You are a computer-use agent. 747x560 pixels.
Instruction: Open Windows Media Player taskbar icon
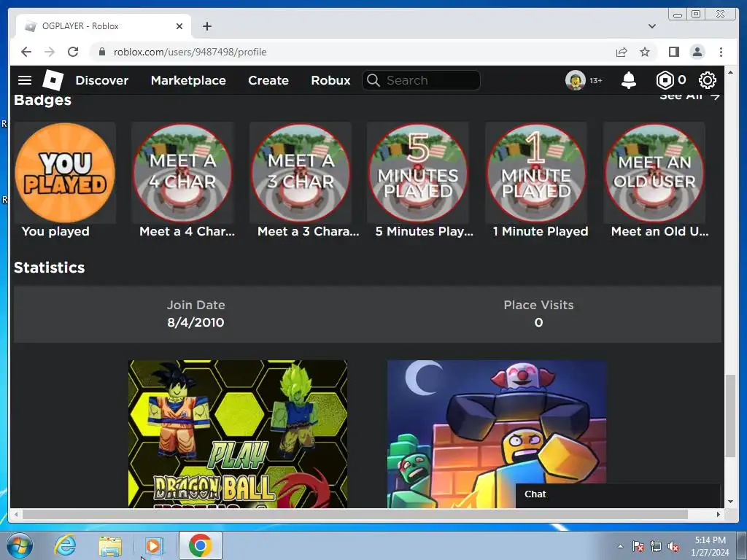pyautogui.click(x=153, y=545)
